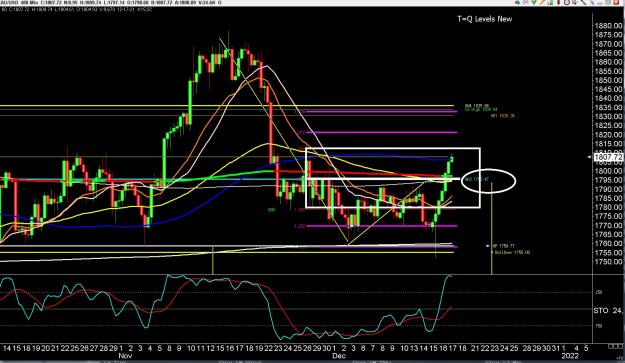Click the 1790.00 price axis label
Screen dimensions: 625x363
point(608,189)
